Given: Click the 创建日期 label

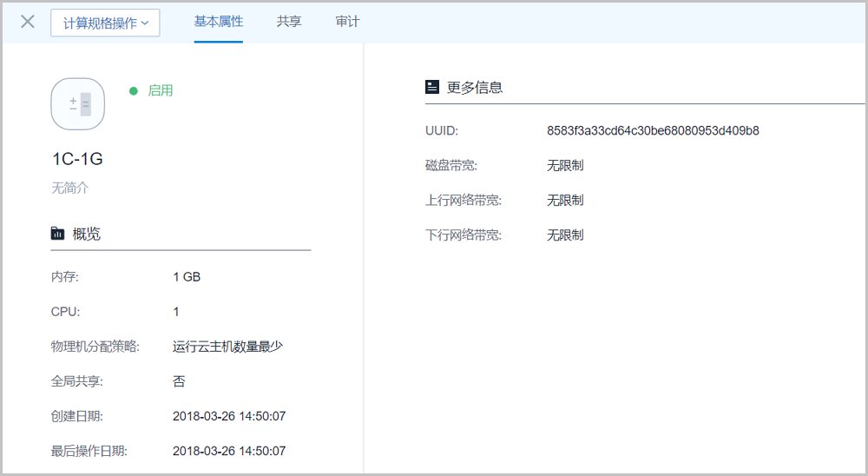Looking at the screenshot, I should coord(77,416).
